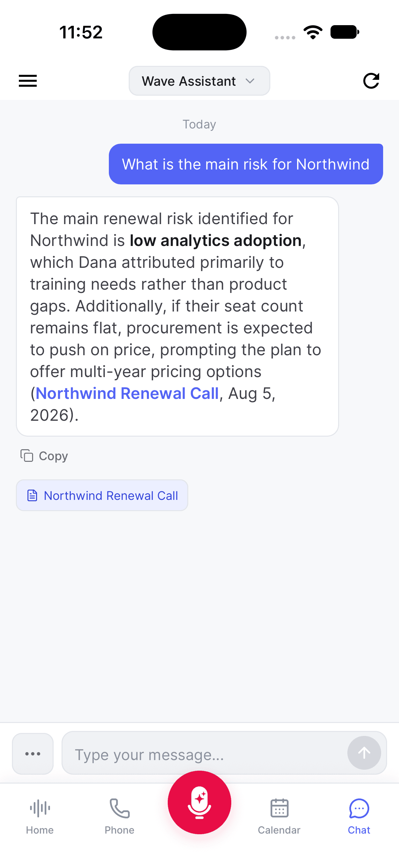Open the Northwind Renewal Call inline link
Image resolution: width=399 pixels, height=868 pixels.
click(127, 393)
